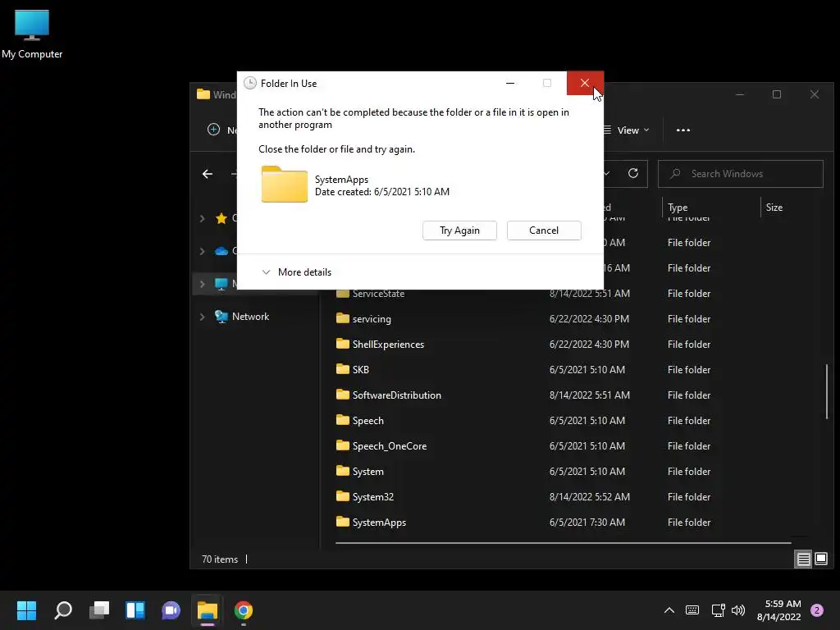Click Try Again in Folder In Use dialog
The height and width of the screenshot is (630, 840).
coord(459,231)
